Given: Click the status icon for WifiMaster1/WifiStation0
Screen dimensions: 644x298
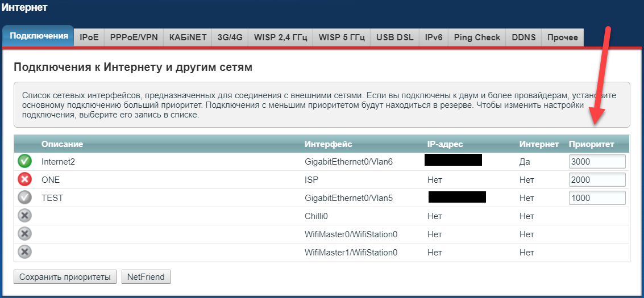Looking at the screenshot, I should point(24,253).
